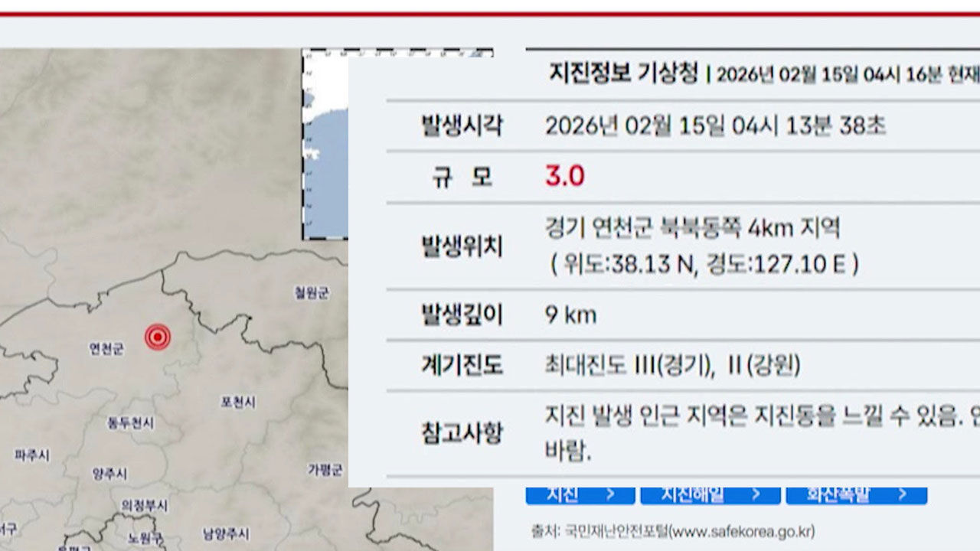Select the 철원군 label on the map
This screenshot has width=980, height=551.
[x=311, y=292]
